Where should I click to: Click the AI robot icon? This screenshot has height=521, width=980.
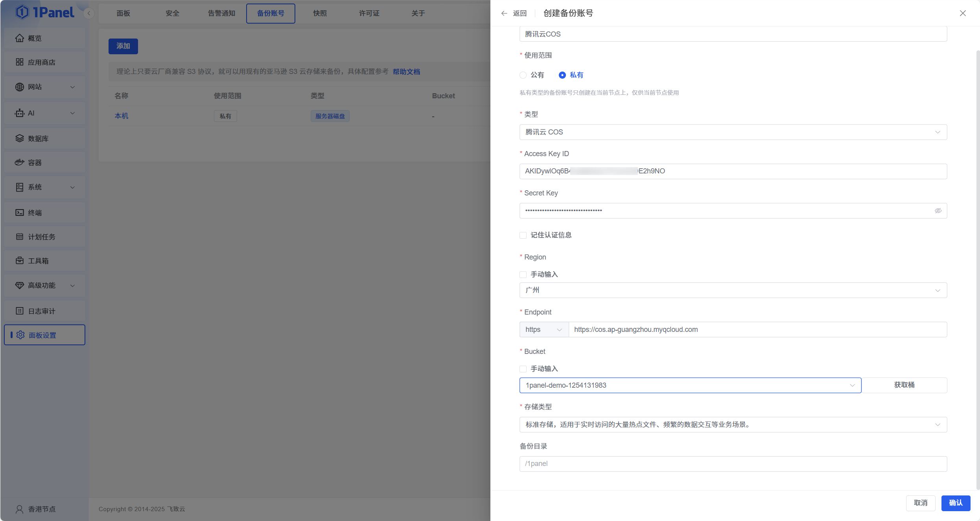20,113
